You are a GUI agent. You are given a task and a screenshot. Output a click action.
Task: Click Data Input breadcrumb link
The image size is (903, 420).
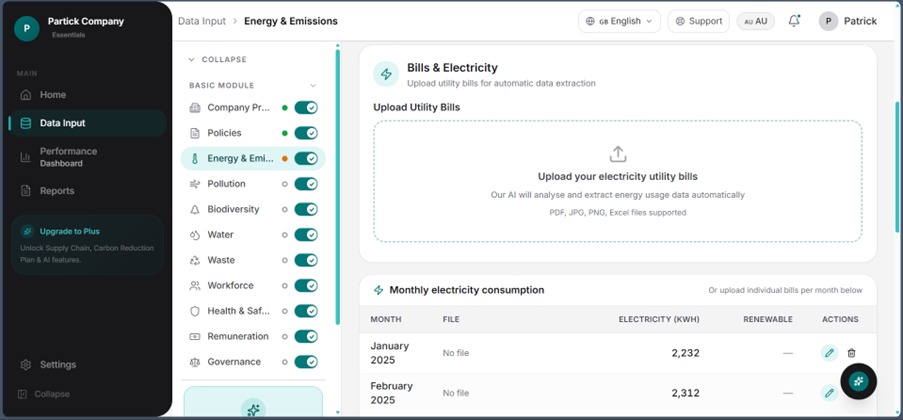(202, 21)
